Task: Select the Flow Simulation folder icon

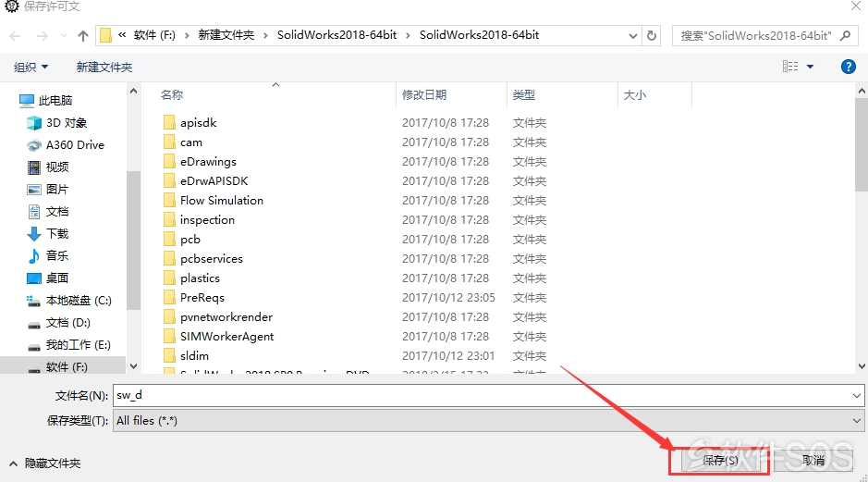Action: pos(169,200)
